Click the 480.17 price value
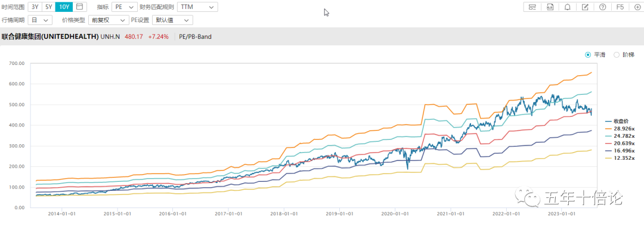644x226 pixels. (x=134, y=36)
